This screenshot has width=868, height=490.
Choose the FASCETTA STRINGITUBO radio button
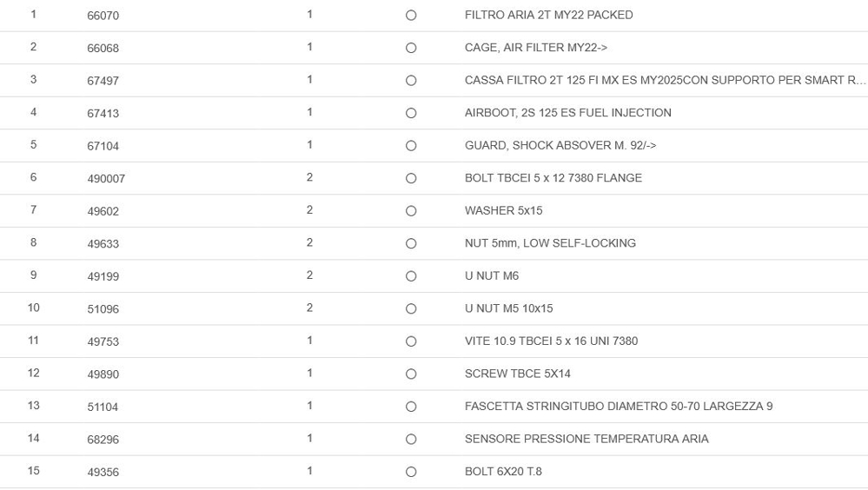coord(411,407)
